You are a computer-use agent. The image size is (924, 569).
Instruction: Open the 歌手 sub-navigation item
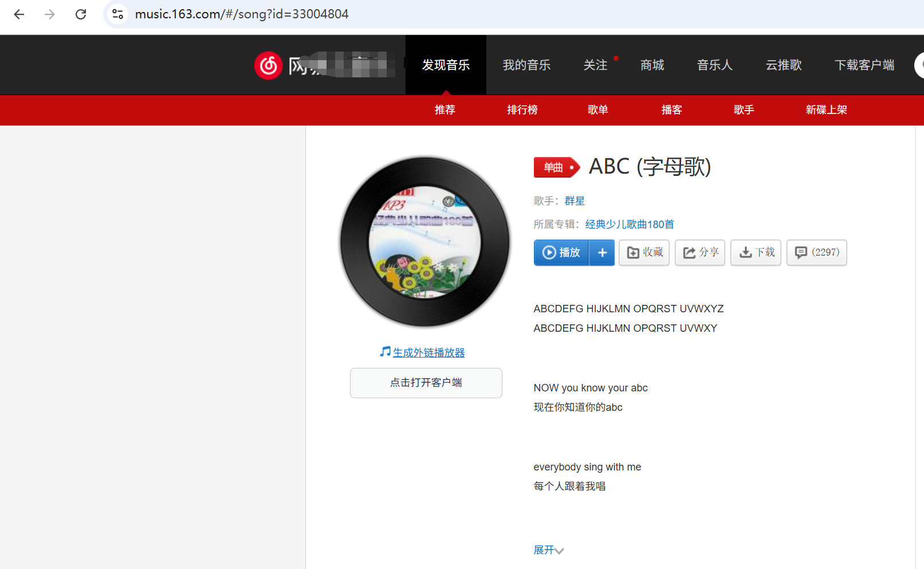click(x=744, y=110)
